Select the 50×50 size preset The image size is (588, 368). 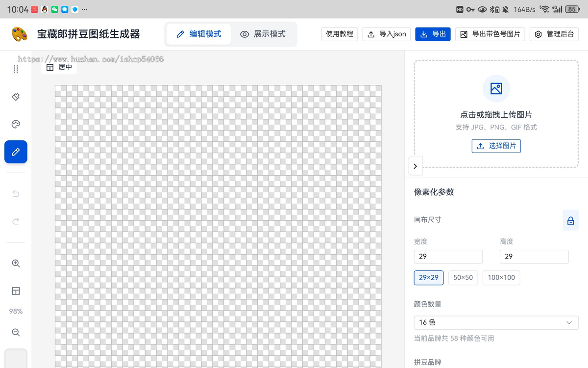(x=463, y=278)
